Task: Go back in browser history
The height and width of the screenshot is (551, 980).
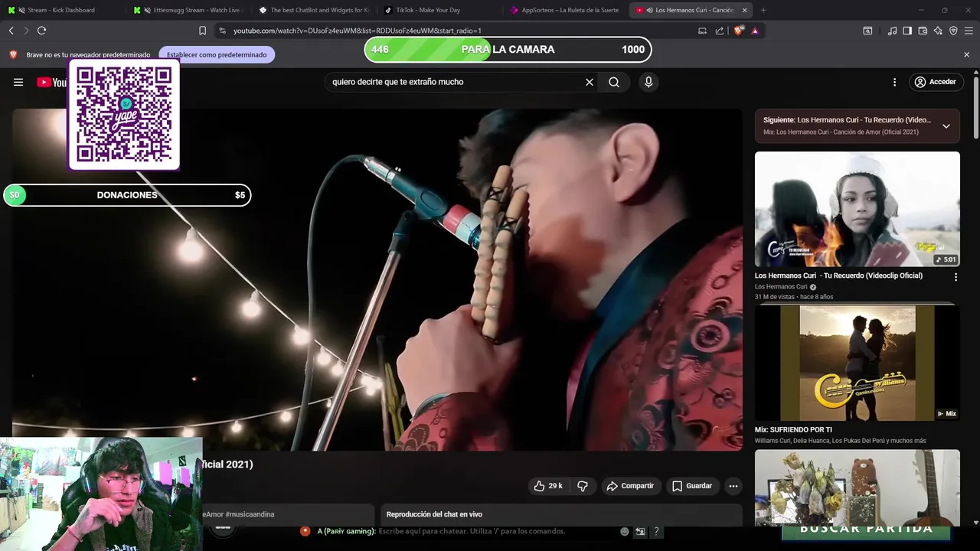Action: tap(11, 31)
